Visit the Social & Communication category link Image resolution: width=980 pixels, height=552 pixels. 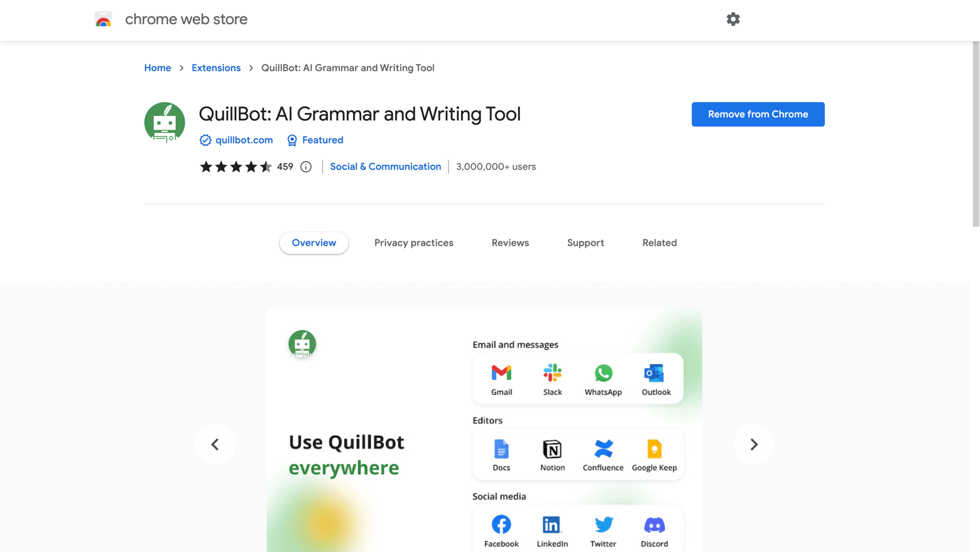click(385, 167)
